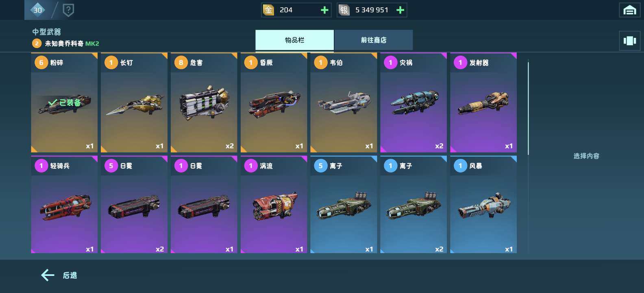644x293 pixels.
Task: Click the inventory vertical scrollbar
Action: point(528,108)
